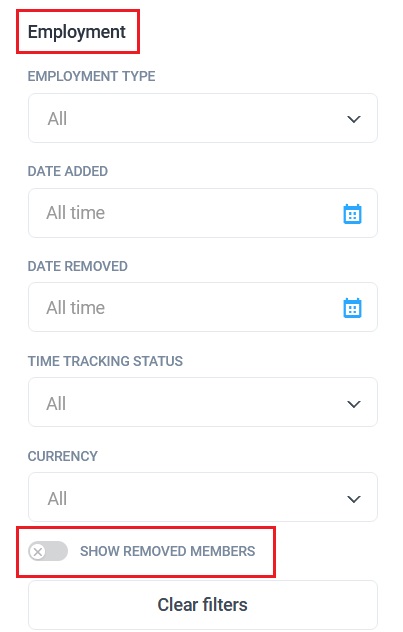Open the Date Added calendar icon
Viewport: 403px width, 632px height.
click(352, 214)
